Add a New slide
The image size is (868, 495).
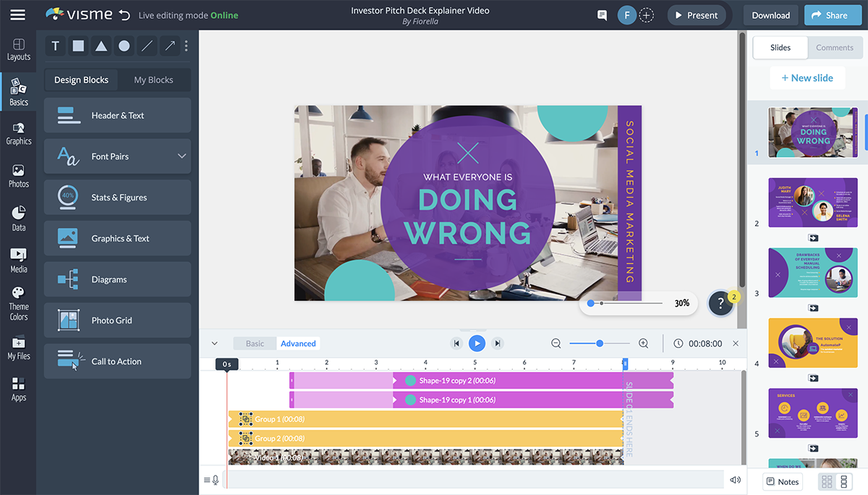(807, 78)
